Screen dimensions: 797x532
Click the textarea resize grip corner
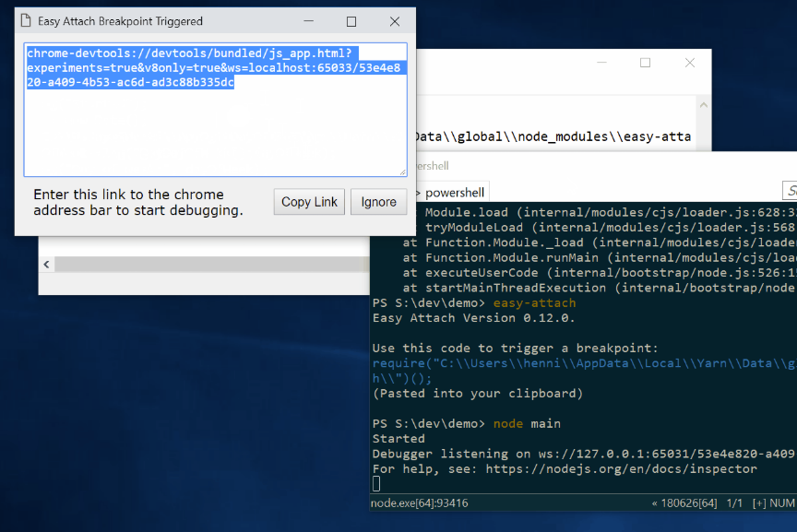coord(402,172)
